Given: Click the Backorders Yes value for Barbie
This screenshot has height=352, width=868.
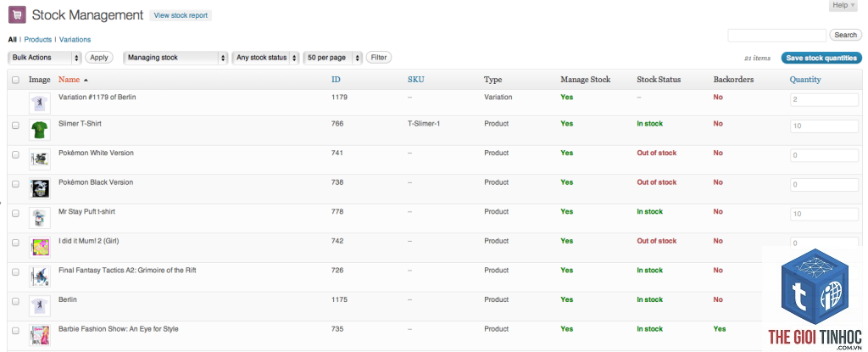Looking at the screenshot, I should 720,329.
